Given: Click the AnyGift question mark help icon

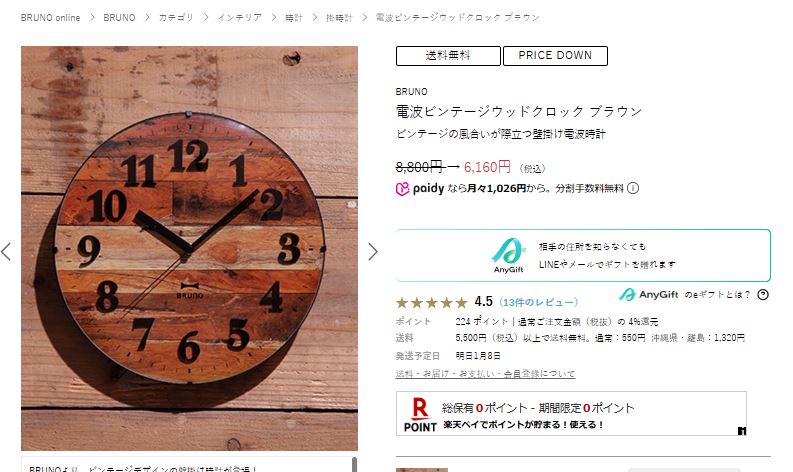Looking at the screenshot, I should [763, 294].
